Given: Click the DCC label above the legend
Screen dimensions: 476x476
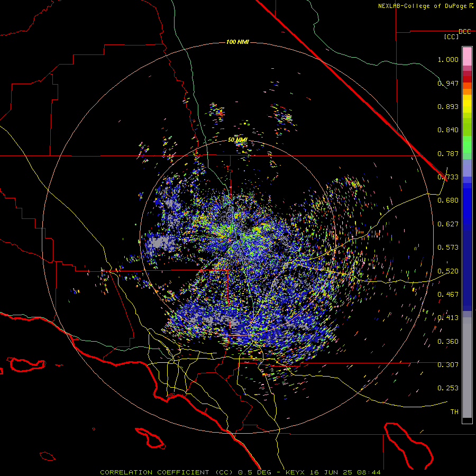Looking at the screenshot, I should 465,32.
